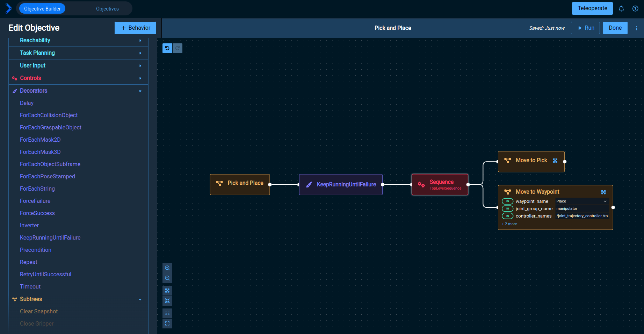Viewport: 644px width, 334px height.
Task: Click the Decorators category brush icon
Action: [15, 91]
